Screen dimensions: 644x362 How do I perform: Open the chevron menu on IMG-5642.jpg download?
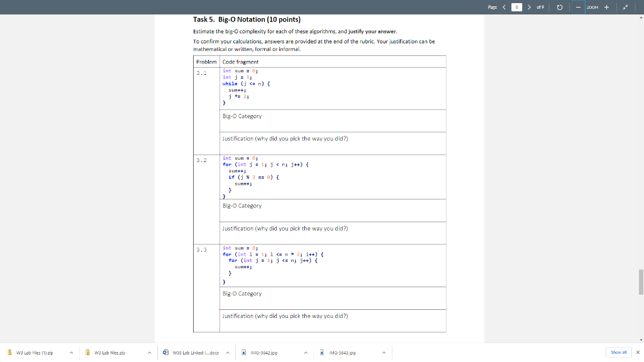(306, 353)
